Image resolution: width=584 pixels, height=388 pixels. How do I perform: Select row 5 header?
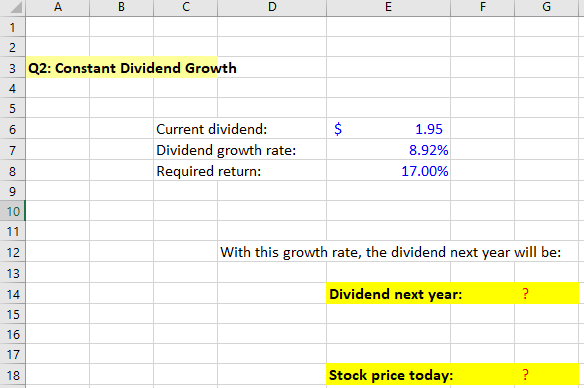[13, 108]
